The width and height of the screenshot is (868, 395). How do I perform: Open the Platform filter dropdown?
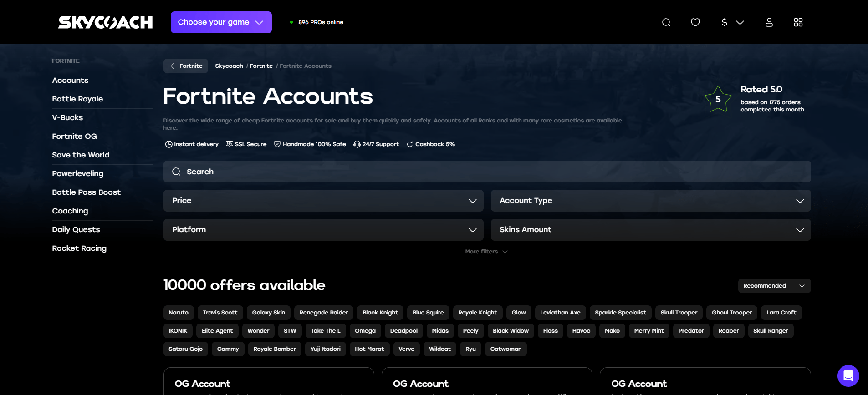[x=323, y=230]
